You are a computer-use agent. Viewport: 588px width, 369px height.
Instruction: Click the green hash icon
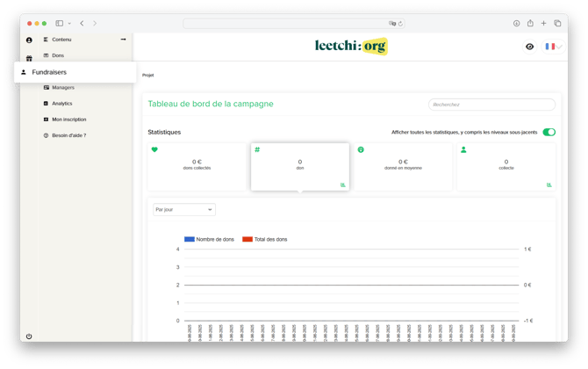(257, 149)
